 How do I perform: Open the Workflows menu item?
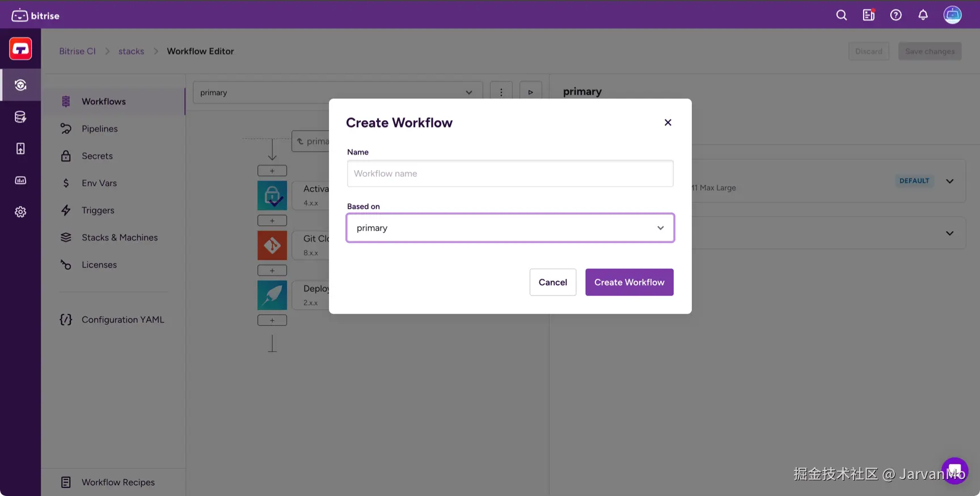tap(113, 101)
